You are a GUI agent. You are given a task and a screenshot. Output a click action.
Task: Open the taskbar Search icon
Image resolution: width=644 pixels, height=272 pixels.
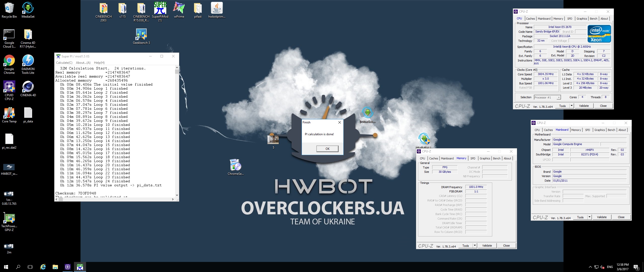pyautogui.click(x=18, y=267)
